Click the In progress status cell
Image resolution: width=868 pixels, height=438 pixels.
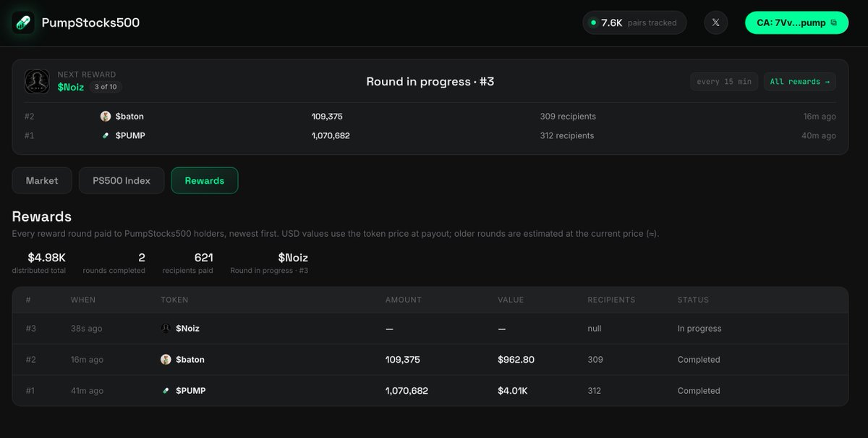pyautogui.click(x=699, y=328)
